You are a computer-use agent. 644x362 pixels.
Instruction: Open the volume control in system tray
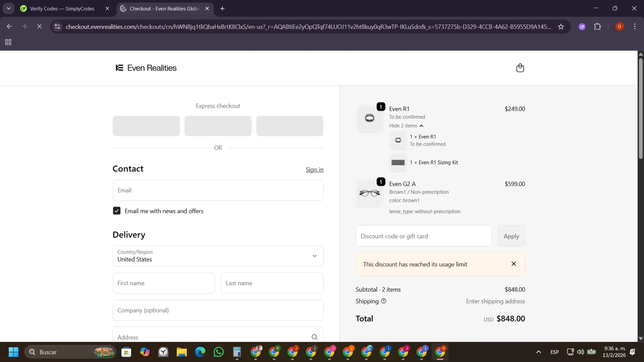tap(580, 352)
